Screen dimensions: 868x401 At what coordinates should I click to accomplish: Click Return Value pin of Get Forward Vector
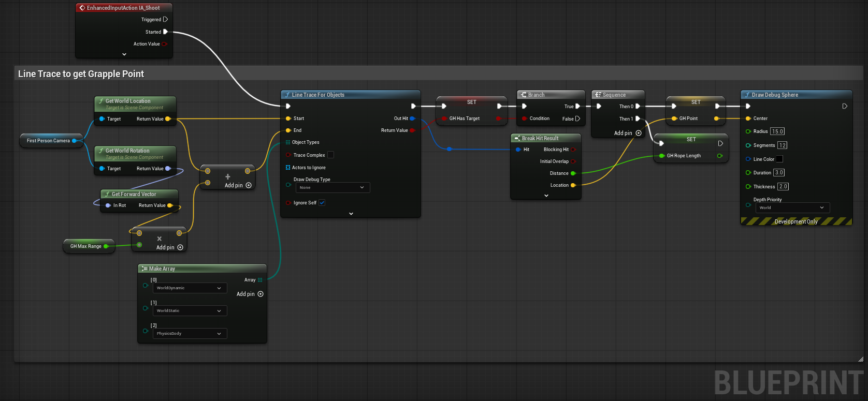169,205
